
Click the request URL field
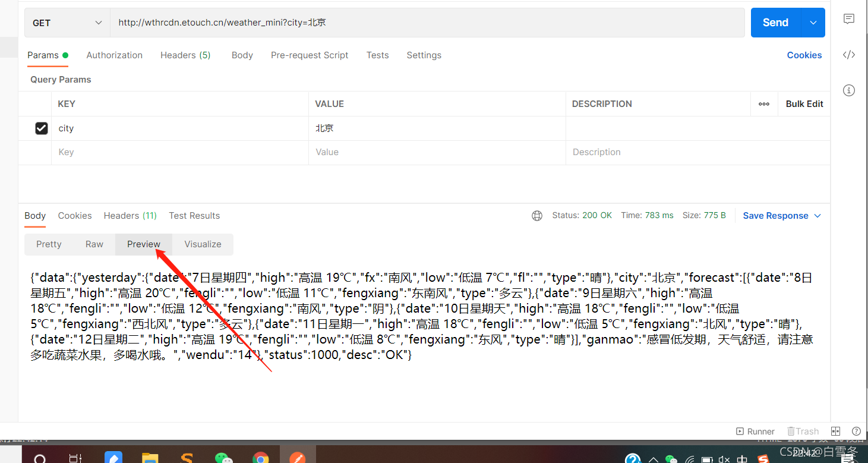427,23
